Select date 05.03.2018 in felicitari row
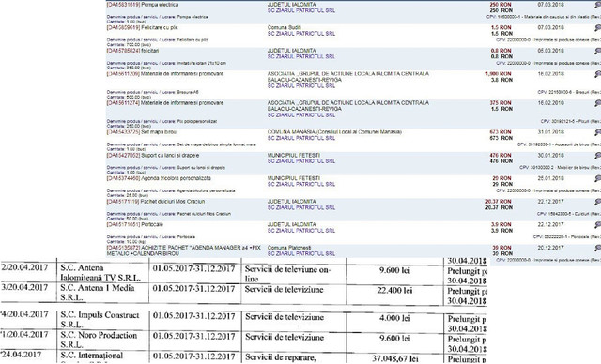 550,51
